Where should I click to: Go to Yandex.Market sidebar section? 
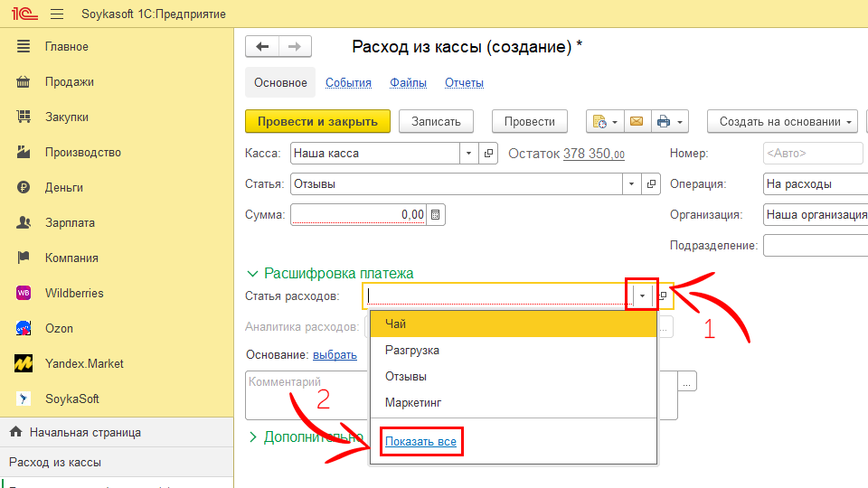pyautogui.click(x=84, y=363)
